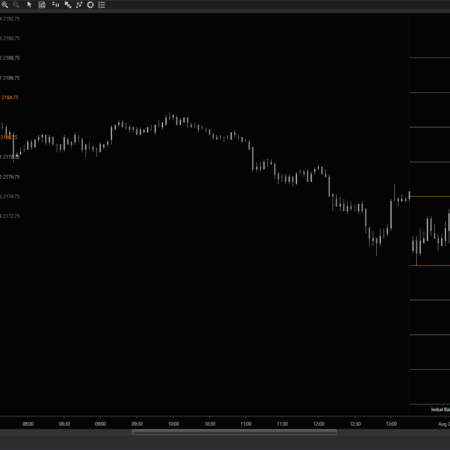Click the horizontal scrollbar thumb
The width and height of the screenshot is (450, 450).
234,432
